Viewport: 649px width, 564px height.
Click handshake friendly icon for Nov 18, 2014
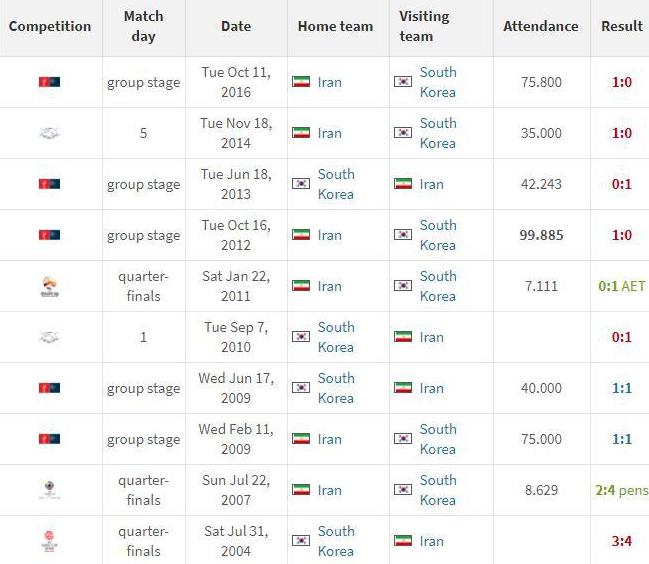[x=49, y=133]
